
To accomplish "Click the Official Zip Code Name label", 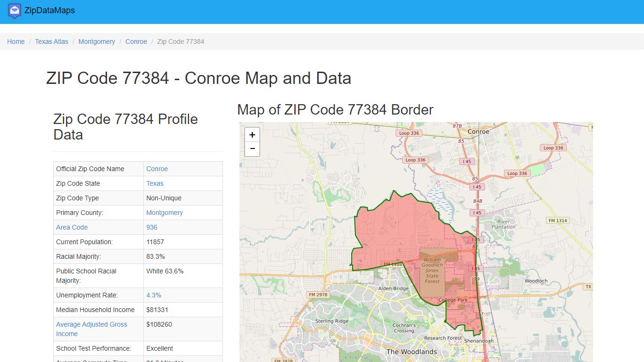I will 90,169.
